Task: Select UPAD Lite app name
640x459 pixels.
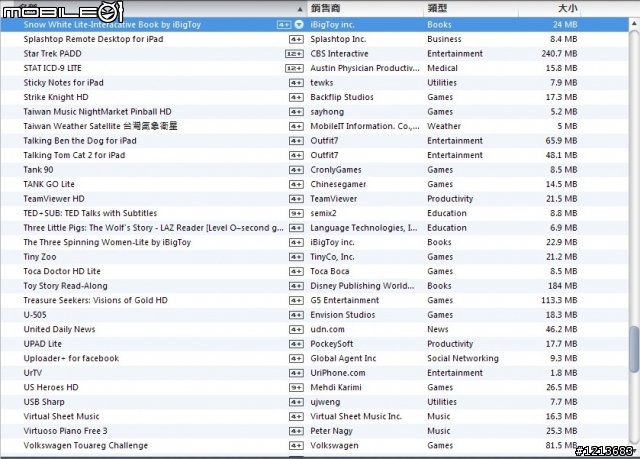Action: 42,344
